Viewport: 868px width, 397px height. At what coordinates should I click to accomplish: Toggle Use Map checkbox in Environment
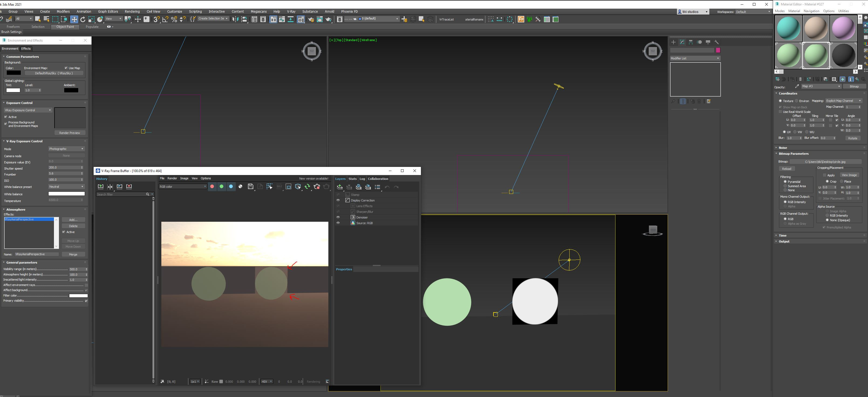coord(66,68)
